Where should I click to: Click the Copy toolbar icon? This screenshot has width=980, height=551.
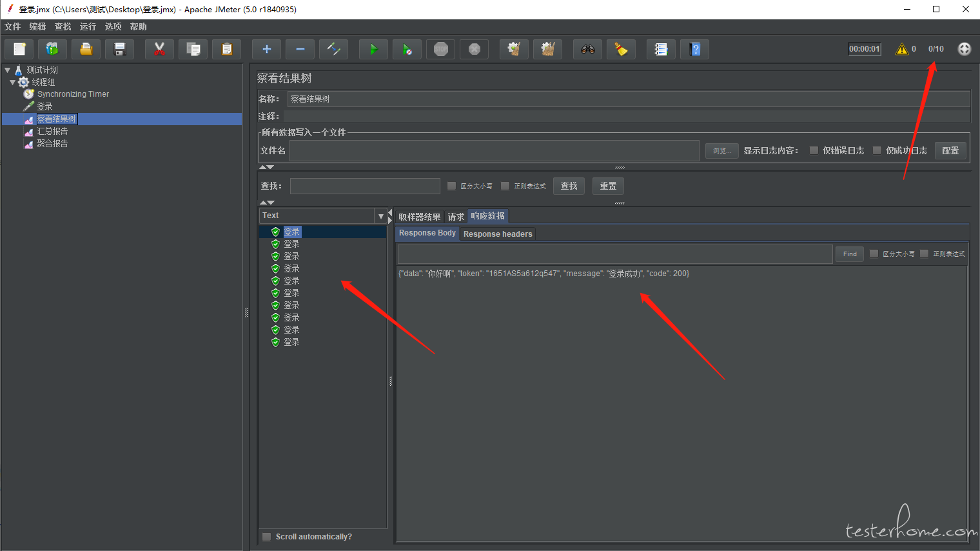tap(193, 49)
